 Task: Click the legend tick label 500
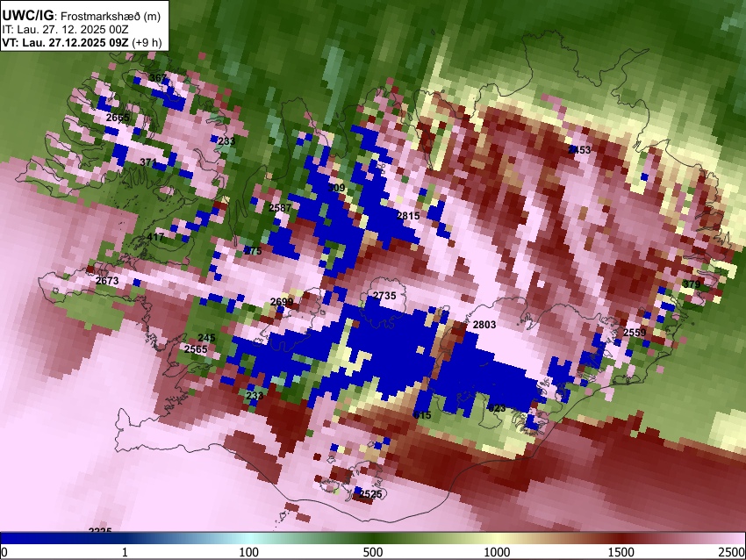pos(373,552)
